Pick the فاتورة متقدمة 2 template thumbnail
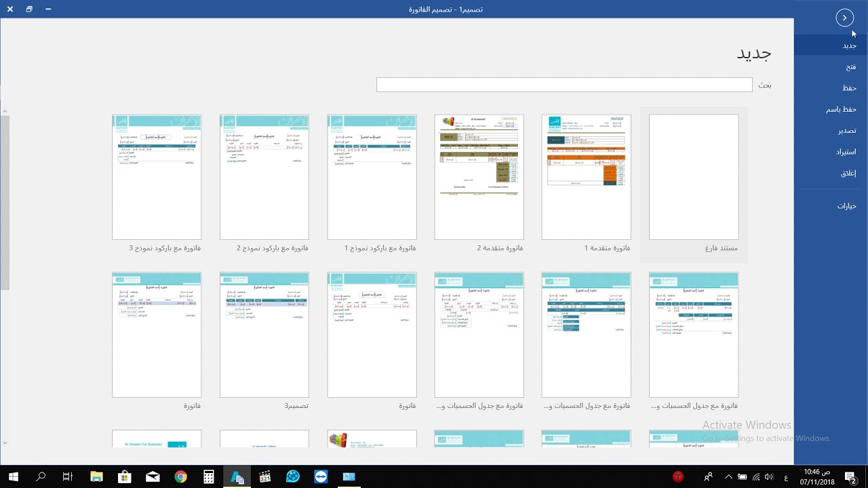Screen dimensions: 868x488 [479, 177]
